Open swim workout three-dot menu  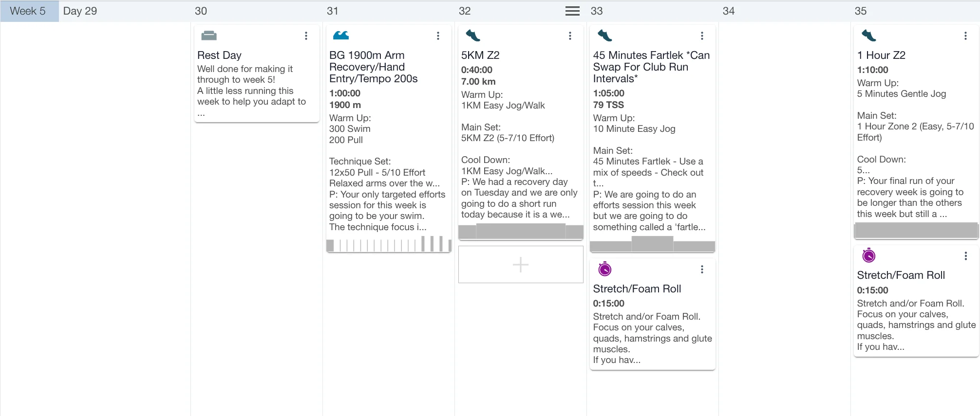point(438,36)
